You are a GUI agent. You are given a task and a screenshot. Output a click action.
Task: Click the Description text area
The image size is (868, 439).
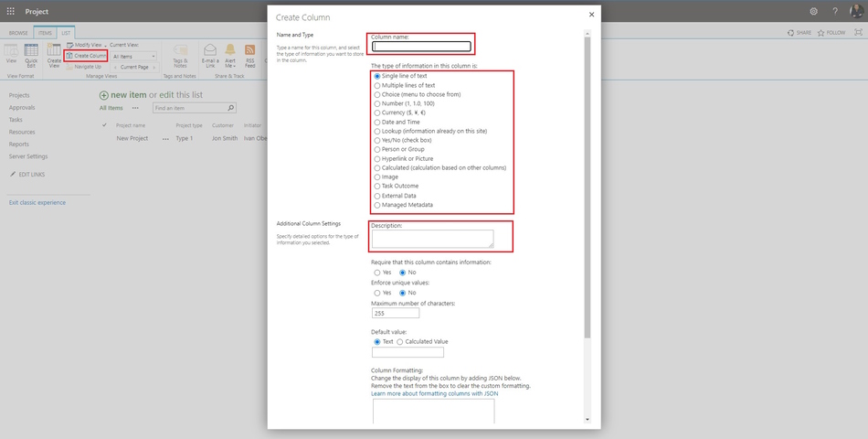pyautogui.click(x=432, y=239)
